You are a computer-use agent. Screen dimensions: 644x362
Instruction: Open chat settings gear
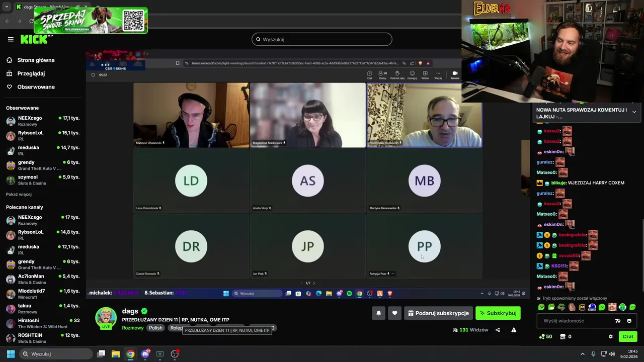pos(611,337)
